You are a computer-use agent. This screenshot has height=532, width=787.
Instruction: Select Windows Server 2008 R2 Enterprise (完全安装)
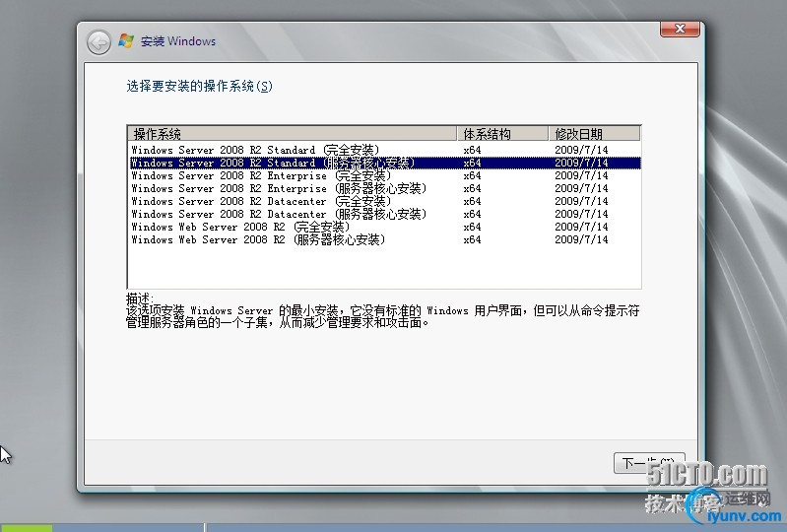coord(384,175)
